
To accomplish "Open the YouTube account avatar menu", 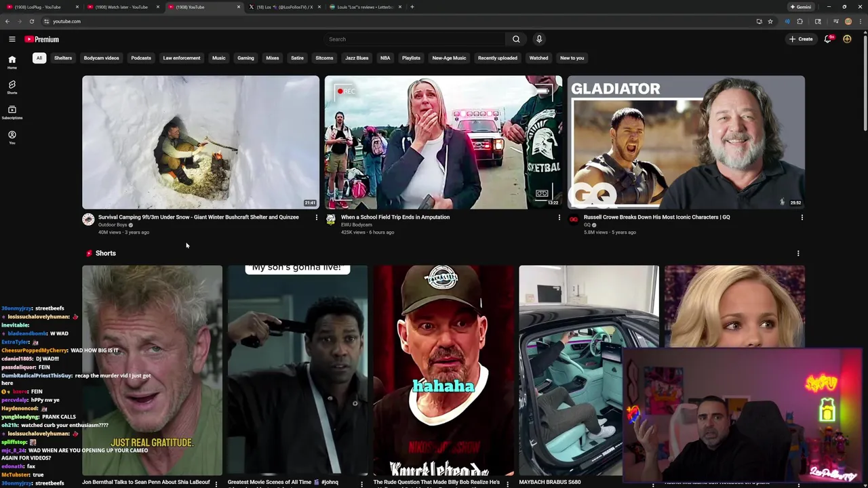I will [847, 39].
